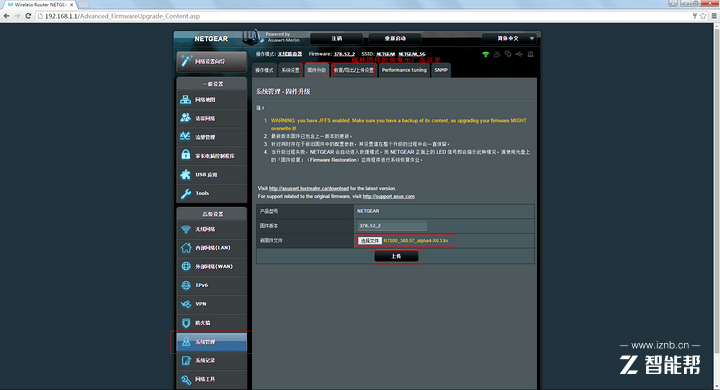Image resolution: width=720 pixels, height=390 pixels.
Task: Click the 系统管理 - 固件升级 page heading
Action: coord(283,92)
